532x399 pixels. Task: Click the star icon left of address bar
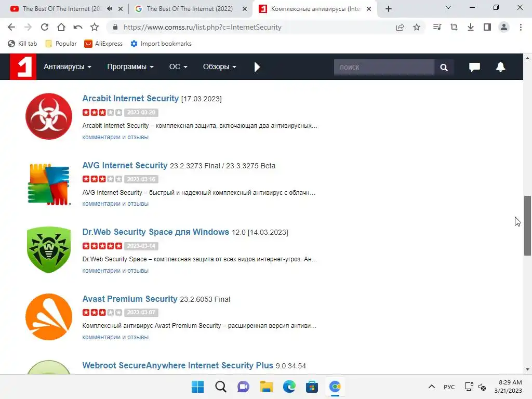pos(95,27)
